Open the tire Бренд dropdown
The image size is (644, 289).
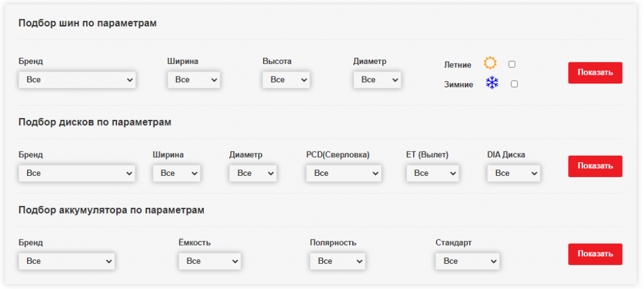pyautogui.click(x=77, y=80)
